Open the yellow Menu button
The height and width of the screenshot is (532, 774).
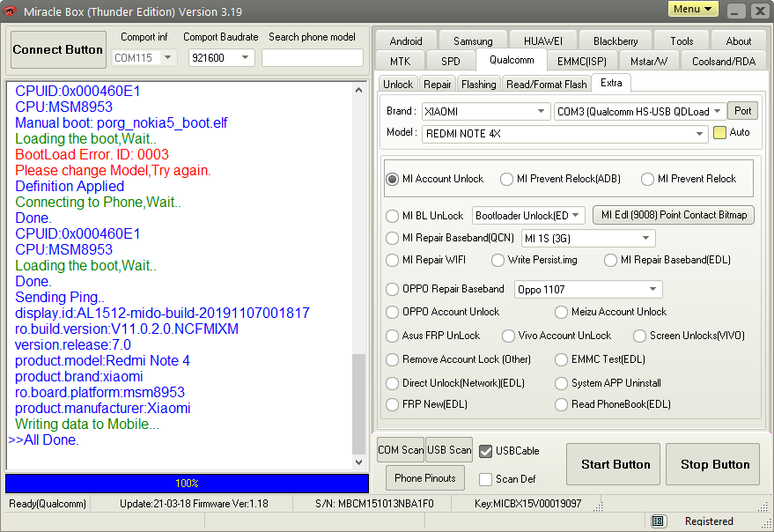click(x=693, y=9)
